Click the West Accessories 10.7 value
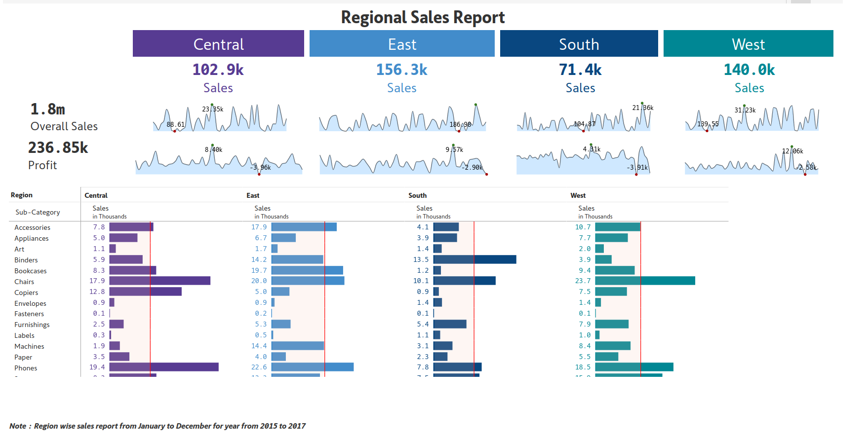Screen dimensions: 868x438 (x=583, y=227)
